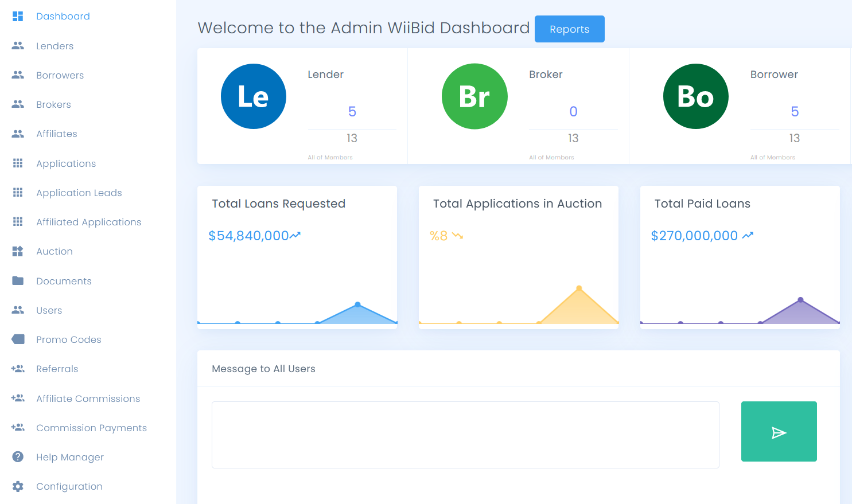This screenshot has width=852, height=504.
Task: Send message using paper plane button
Action: click(x=779, y=432)
